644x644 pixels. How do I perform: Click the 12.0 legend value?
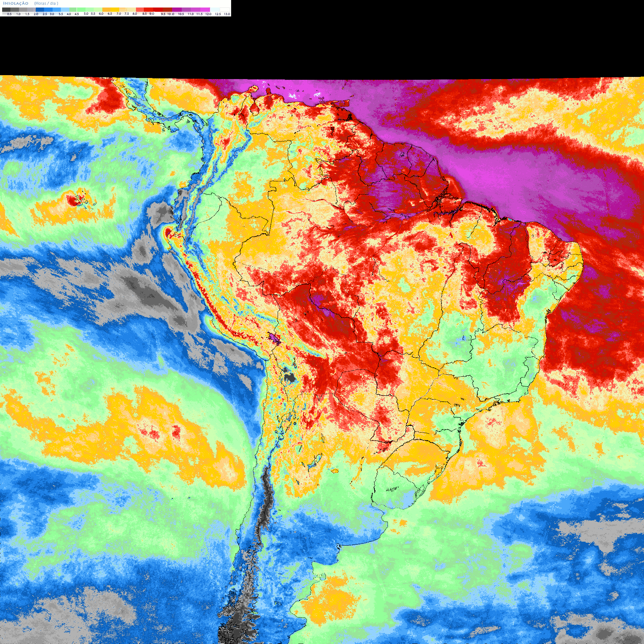[208, 14]
